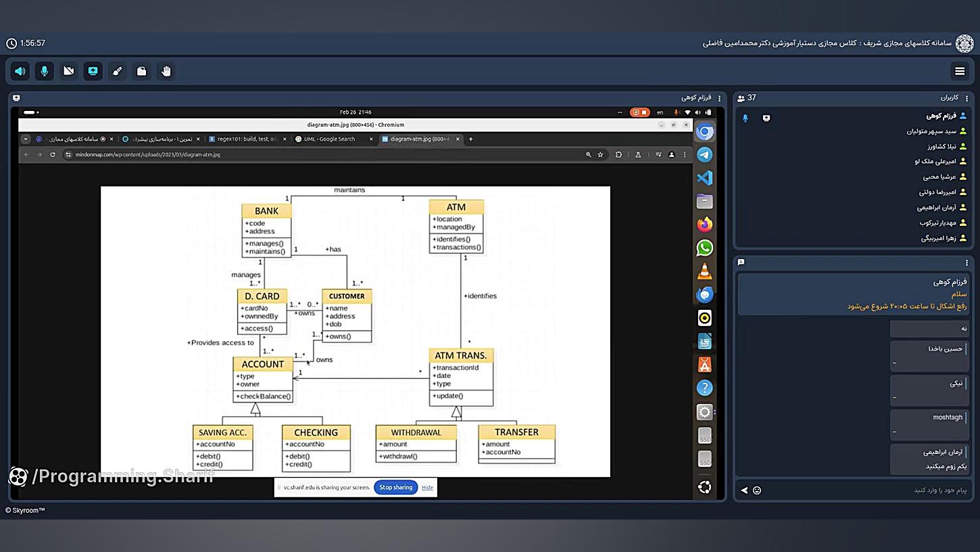Open Firefox from the dock
This screenshot has width=980, height=552.
click(704, 224)
